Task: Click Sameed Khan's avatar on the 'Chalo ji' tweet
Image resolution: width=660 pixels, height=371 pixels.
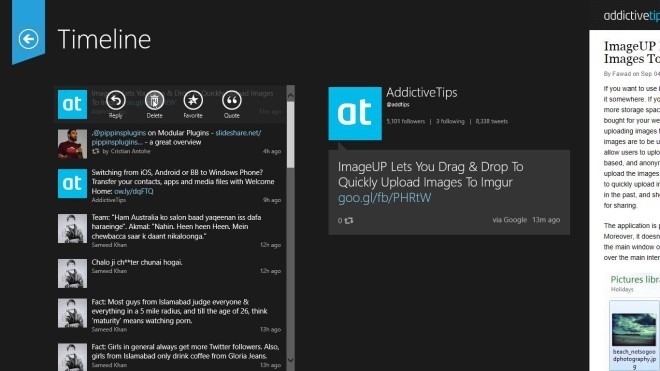Action: (72, 273)
